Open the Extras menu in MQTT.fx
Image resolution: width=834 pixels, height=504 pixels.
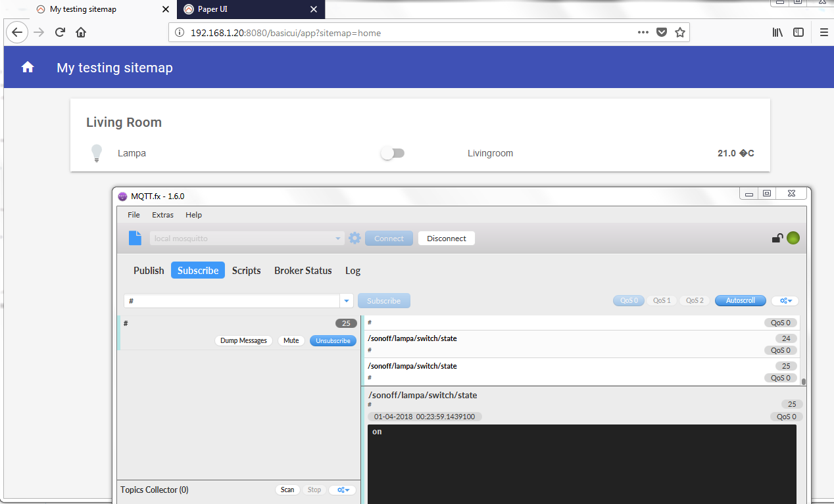(162, 215)
